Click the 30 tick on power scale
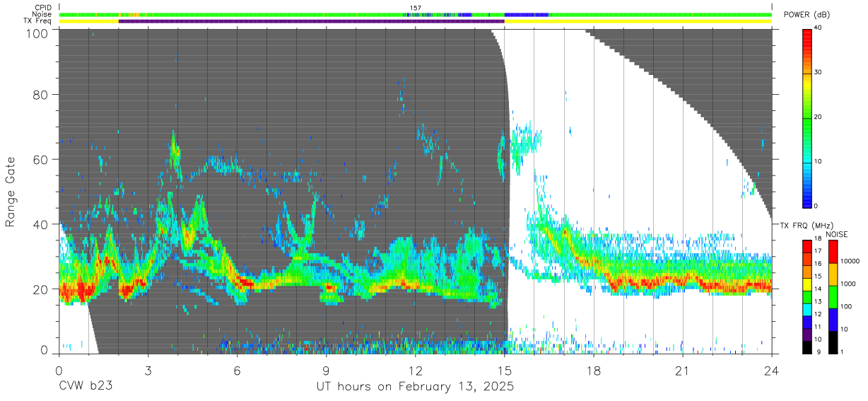Viewport: 868px width, 401px height. point(819,72)
